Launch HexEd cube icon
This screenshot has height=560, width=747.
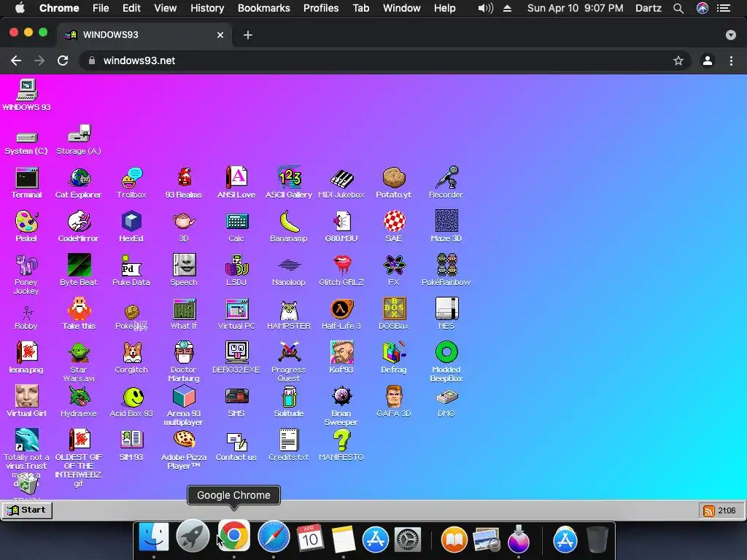(131, 222)
